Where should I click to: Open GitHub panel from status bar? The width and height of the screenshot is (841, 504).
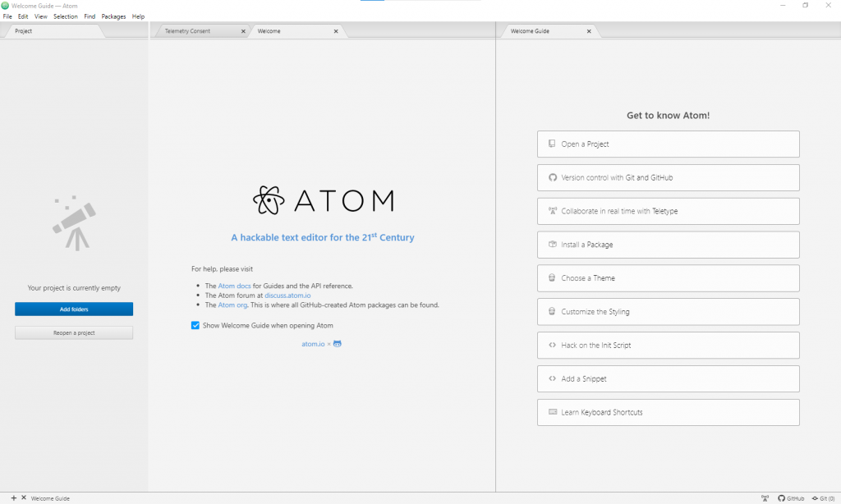pos(791,498)
